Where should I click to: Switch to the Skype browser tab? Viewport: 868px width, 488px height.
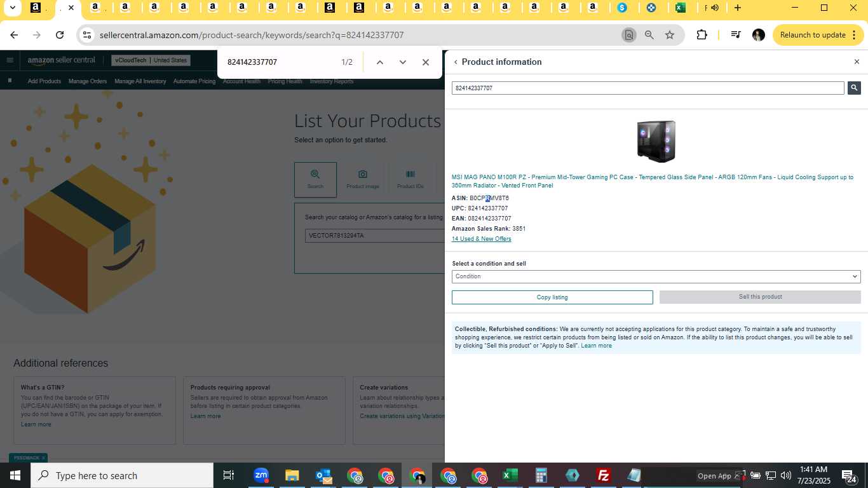click(622, 8)
